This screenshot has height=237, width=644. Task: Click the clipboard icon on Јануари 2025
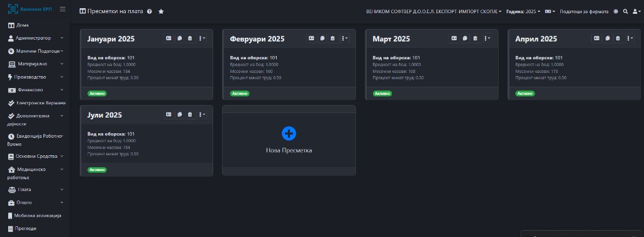coord(190,38)
